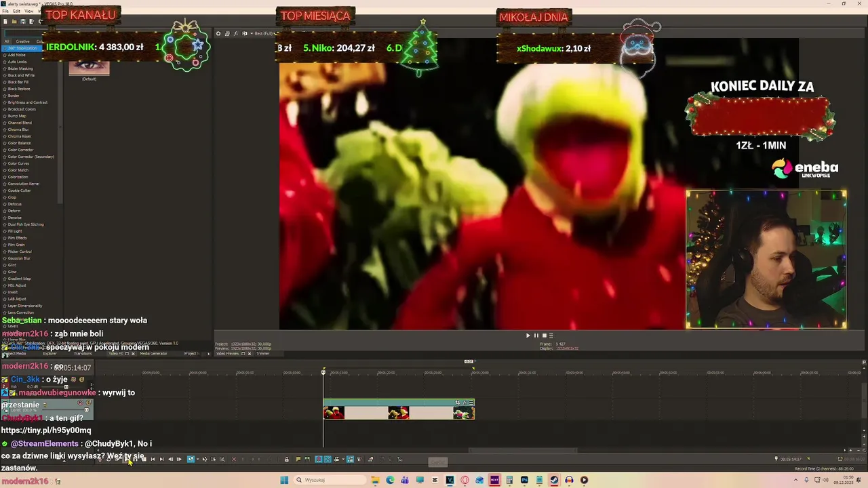Click the Save floppy disk icon
Viewport: 868px width, 488px height.
[x=23, y=21]
